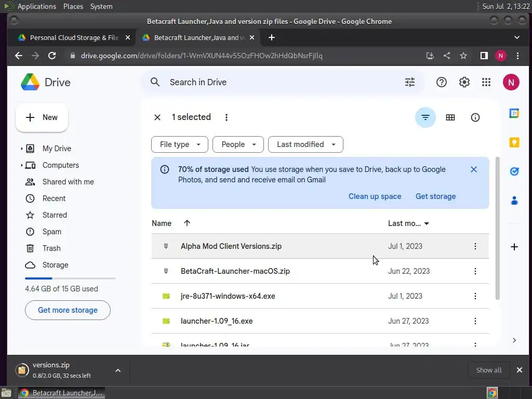The width and height of the screenshot is (532, 399).
Task: Open the File type filter dropdown
Action: 180,144
